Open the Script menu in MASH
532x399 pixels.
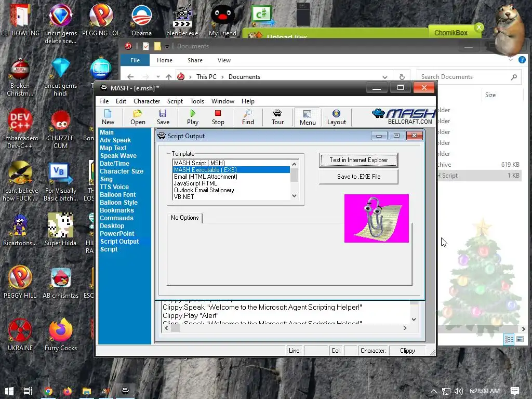pos(175,101)
